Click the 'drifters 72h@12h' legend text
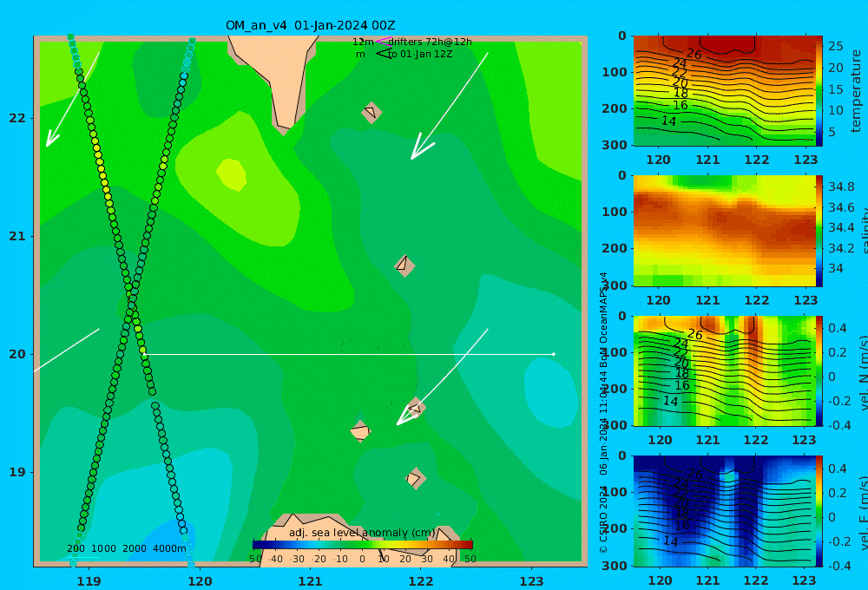 (431, 42)
